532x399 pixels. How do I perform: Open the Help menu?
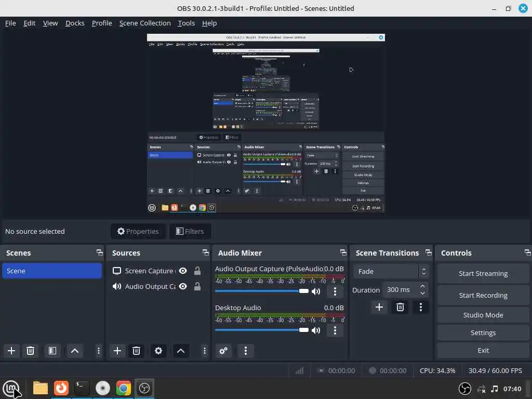[x=209, y=23]
